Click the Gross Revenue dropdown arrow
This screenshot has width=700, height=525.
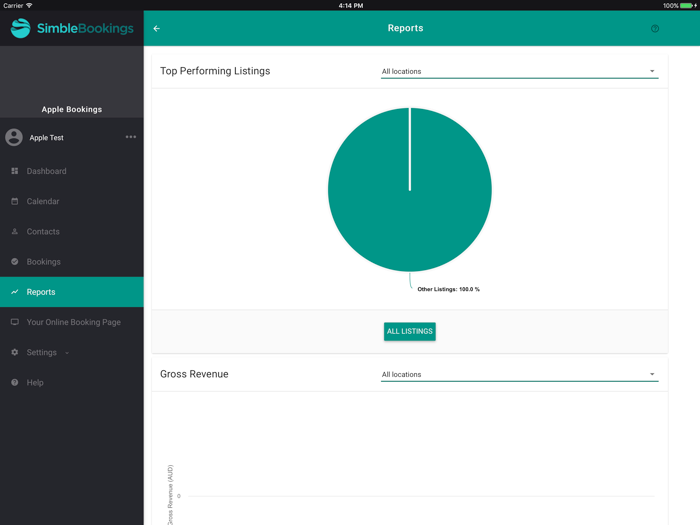pos(652,374)
